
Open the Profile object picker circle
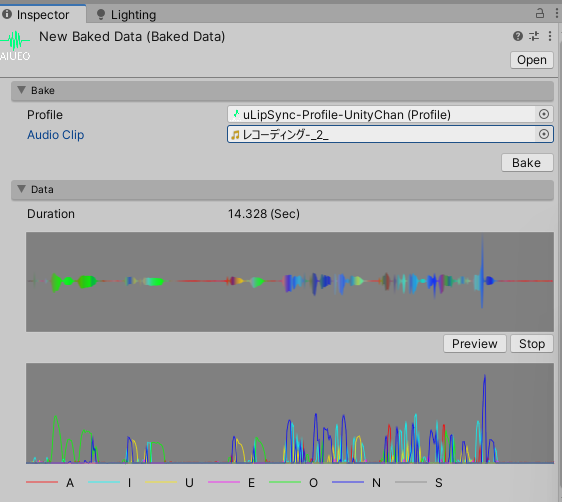(x=544, y=114)
